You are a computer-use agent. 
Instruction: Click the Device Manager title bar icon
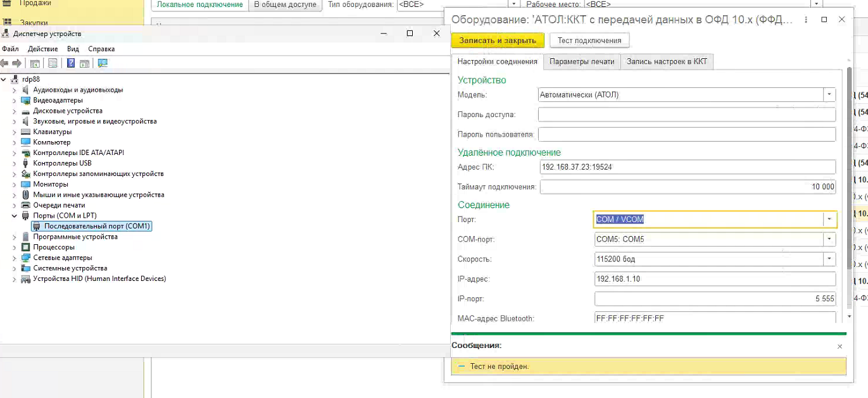pyautogui.click(x=6, y=34)
